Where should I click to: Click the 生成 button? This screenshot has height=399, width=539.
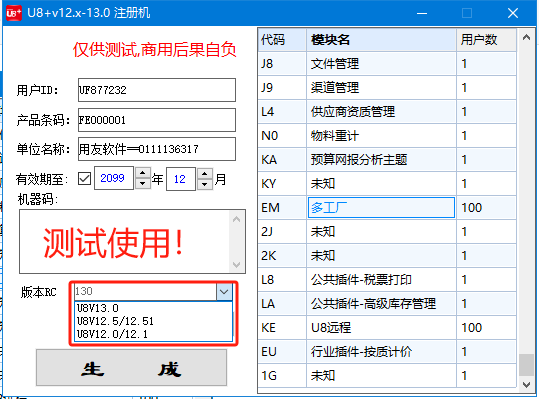[x=131, y=368]
